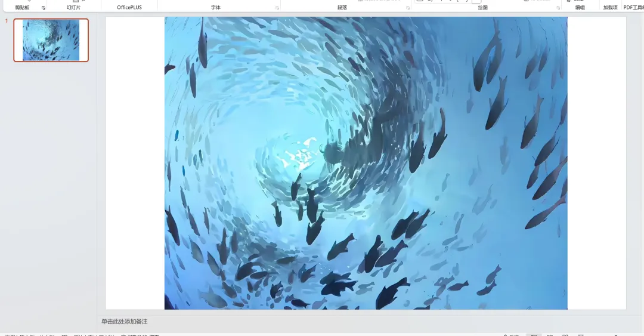Click slide number 1 beside the thumbnail
This screenshot has width=644, height=336.
[7, 21]
